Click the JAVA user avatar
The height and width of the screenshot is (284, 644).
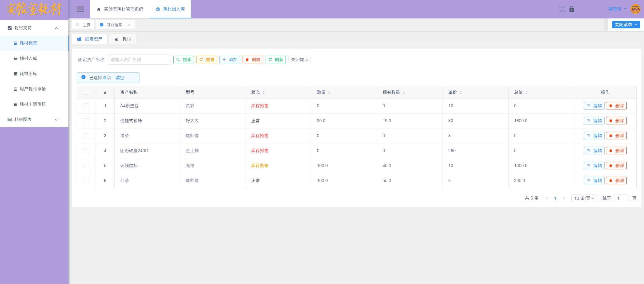click(635, 9)
